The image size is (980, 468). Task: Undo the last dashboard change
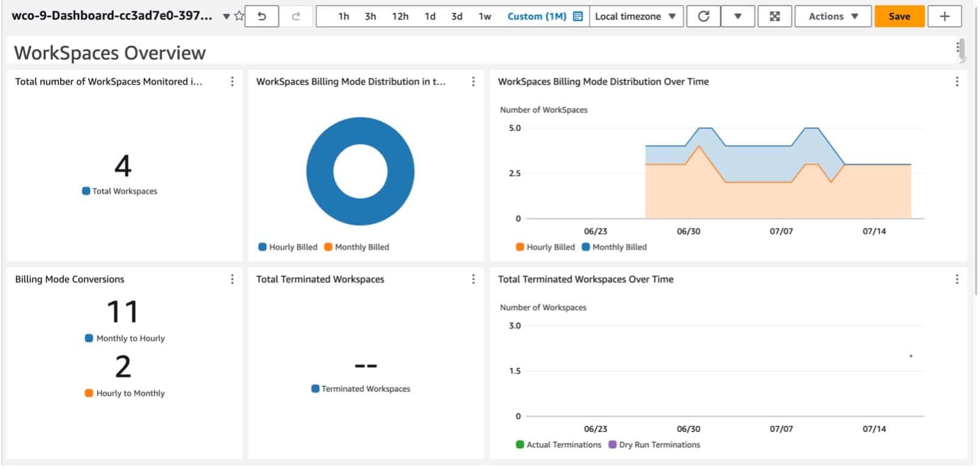pyautogui.click(x=262, y=16)
